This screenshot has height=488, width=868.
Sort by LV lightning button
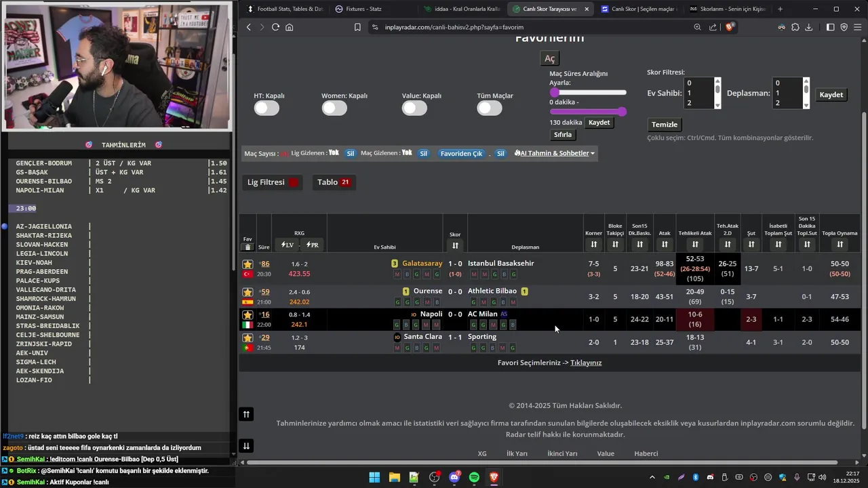click(x=288, y=245)
